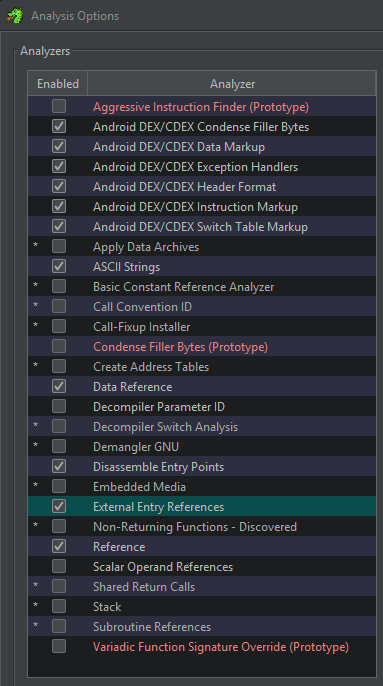Select Android DEX/CDEX Condense Filler Bytes row text
The width and height of the screenshot is (383, 686).
pos(201,127)
